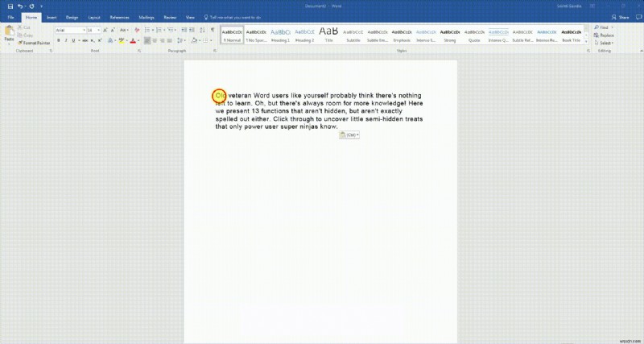The height and width of the screenshot is (344, 644).
Task: Switch to the Layout tab
Action: tap(94, 17)
